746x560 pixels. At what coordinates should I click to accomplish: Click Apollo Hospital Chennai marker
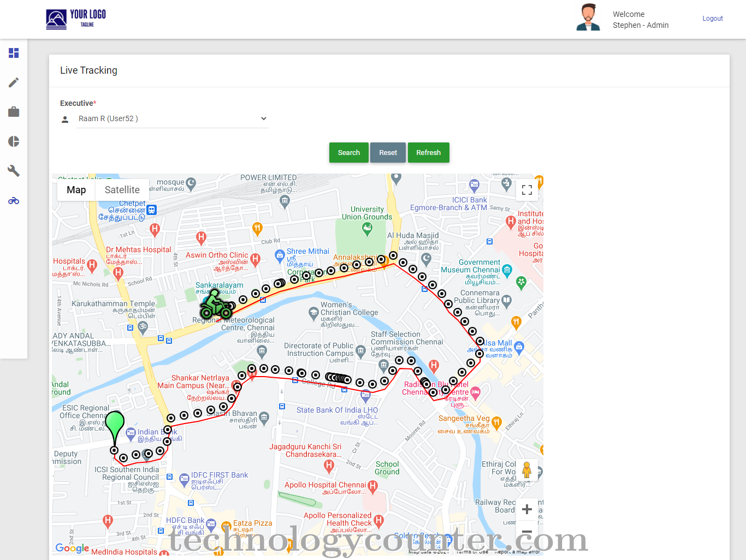pos(373,486)
